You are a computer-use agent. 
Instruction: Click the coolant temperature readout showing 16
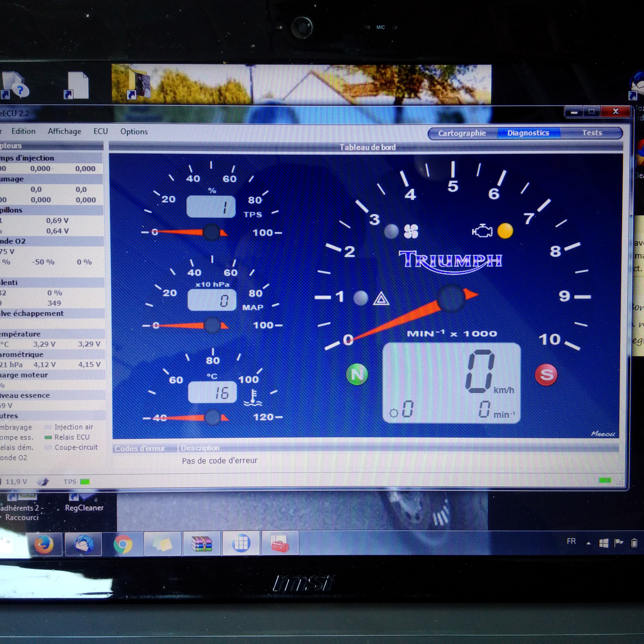coord(212,392)
